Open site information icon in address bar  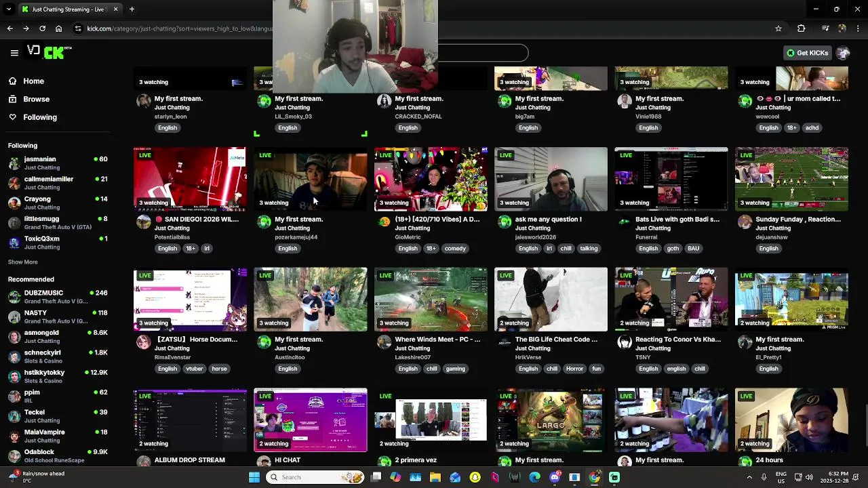78,28
